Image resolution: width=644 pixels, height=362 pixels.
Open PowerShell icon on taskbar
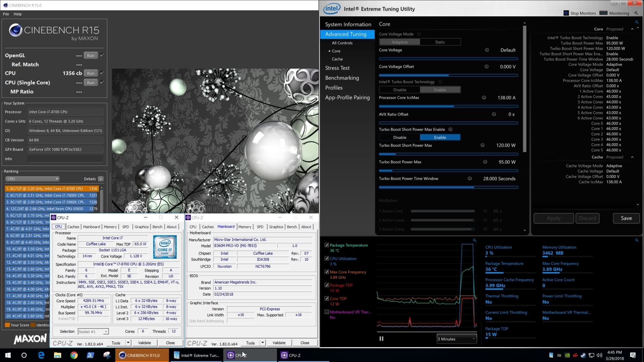(91, 355)
